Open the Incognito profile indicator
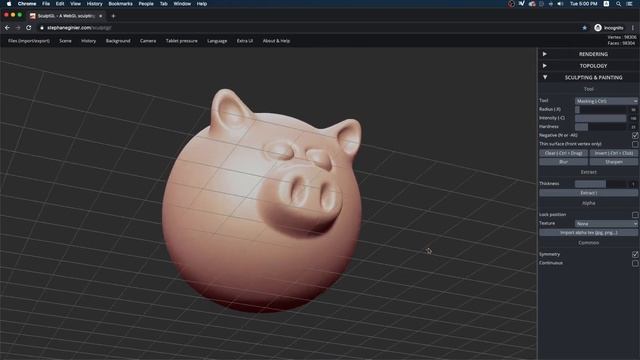Viewport: 640px width, 360px height. [609, 28]
